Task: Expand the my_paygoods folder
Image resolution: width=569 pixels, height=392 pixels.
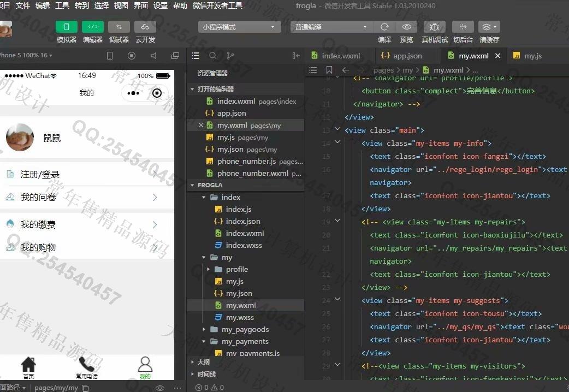Action: [204, 329]
